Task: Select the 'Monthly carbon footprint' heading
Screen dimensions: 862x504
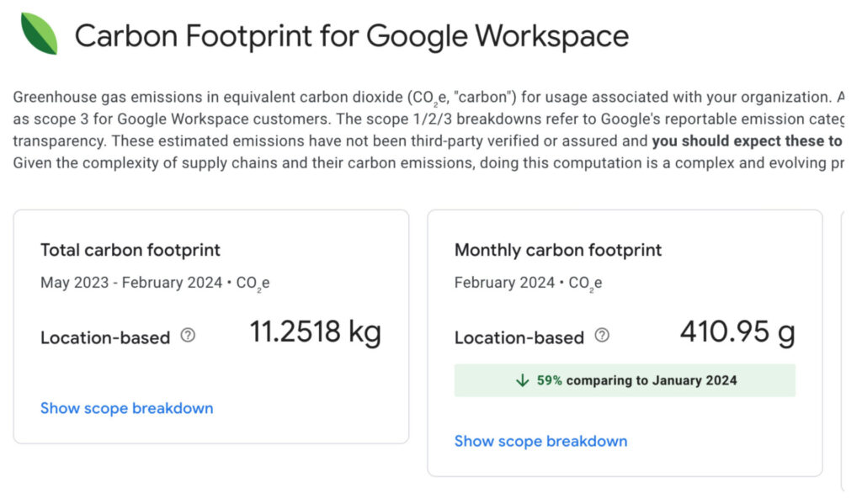Action: 558,250
